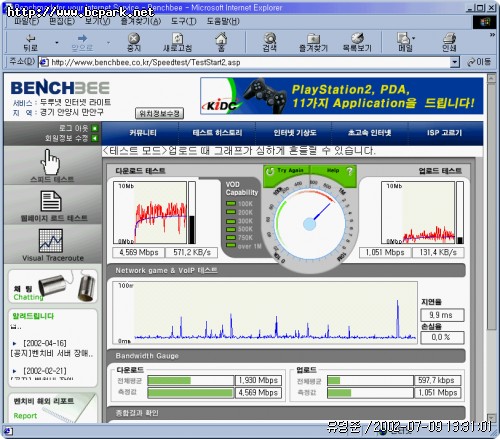Go to Home (홈) icon
This screenshot has height=439, width=500.
[221, 38]
